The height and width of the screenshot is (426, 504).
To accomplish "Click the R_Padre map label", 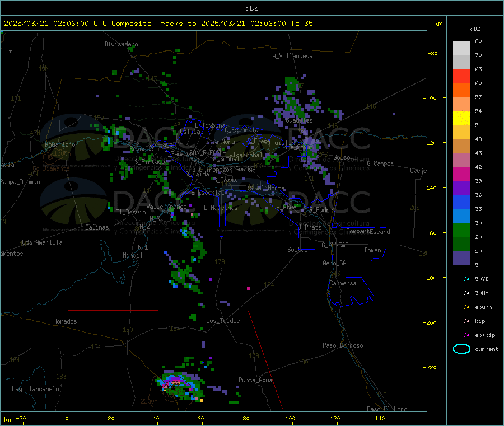I will [x=321, y=210].
